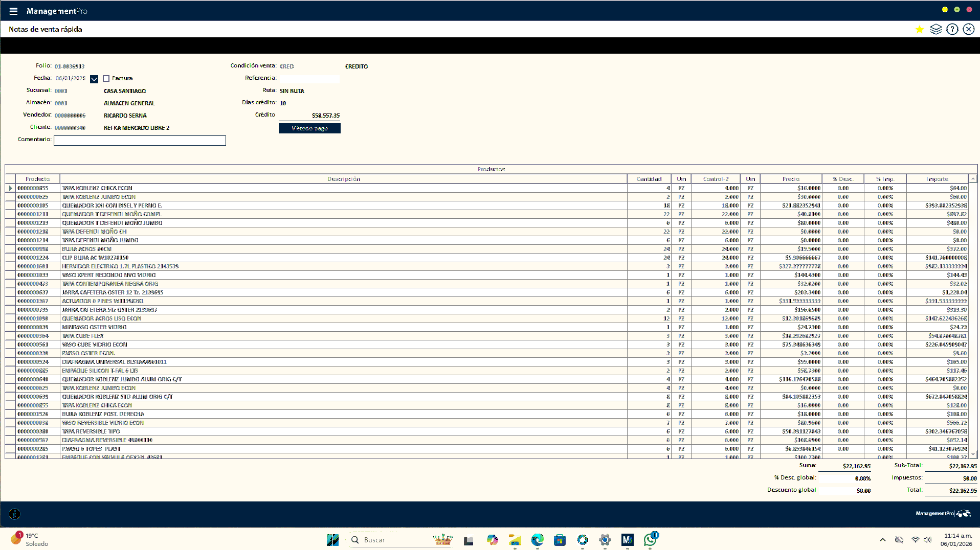Click the Comentario text field
The height and width of the screenshot is (550, 980).
coord(140,141)
